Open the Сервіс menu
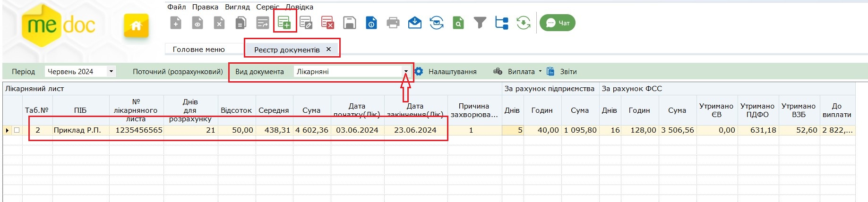The width and height of the screenshot is (868, 202). point(267,7)
